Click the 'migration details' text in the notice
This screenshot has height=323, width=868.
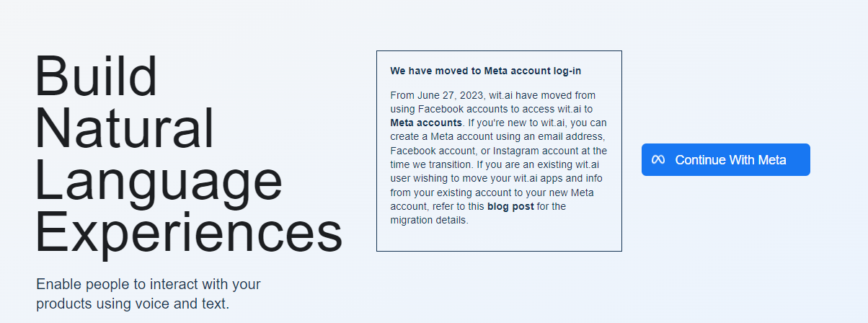[x=429, y=220]
